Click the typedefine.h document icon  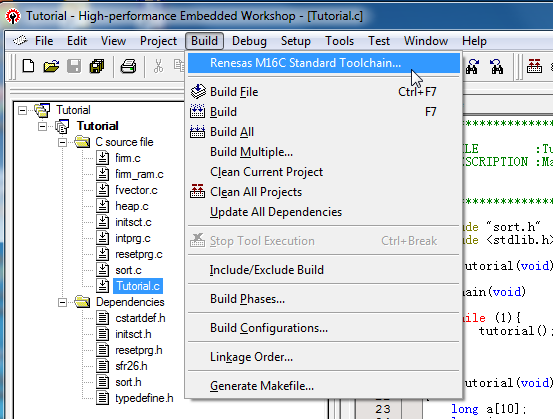103,398
